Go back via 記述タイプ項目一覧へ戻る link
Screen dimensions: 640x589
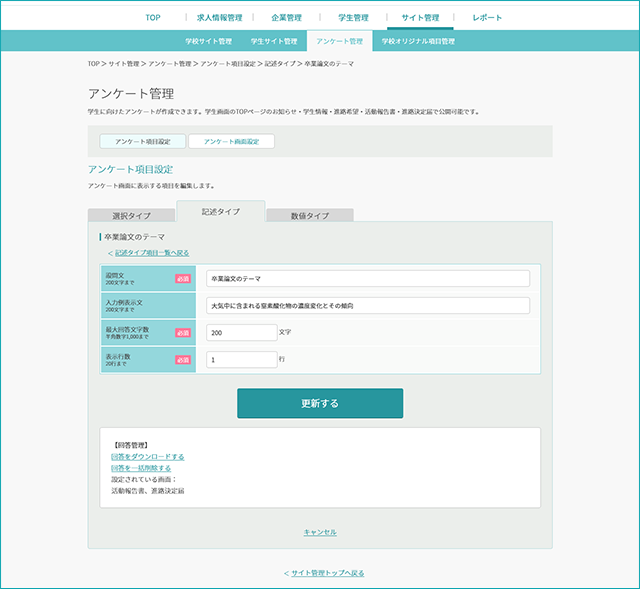(x=152, y=253)
